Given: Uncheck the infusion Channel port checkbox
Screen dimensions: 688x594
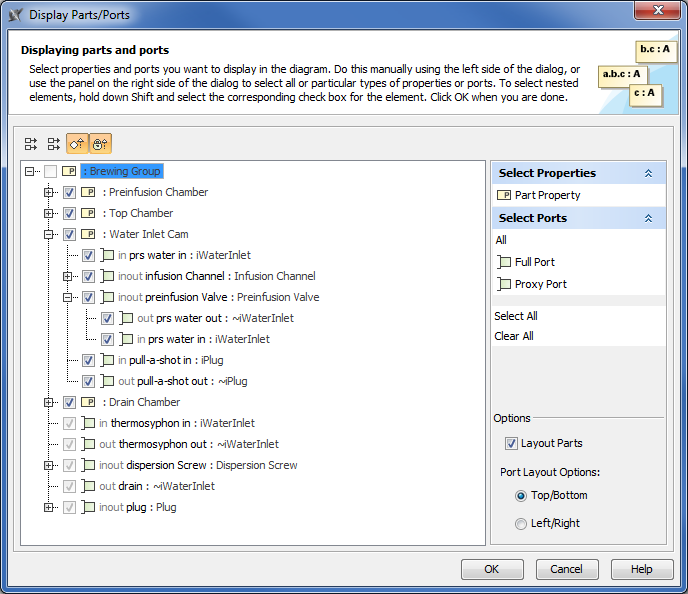Looking at the screenshot, I should [88, 276].
